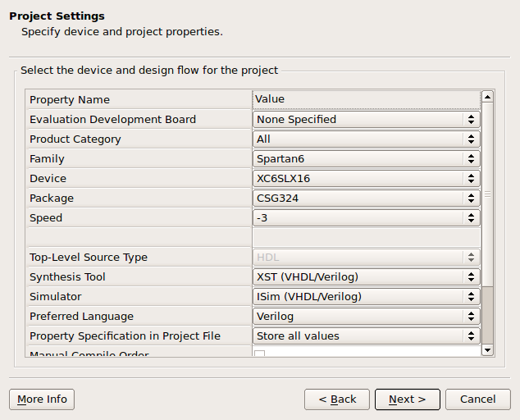Select the Speed property label

tap(46, 218)
